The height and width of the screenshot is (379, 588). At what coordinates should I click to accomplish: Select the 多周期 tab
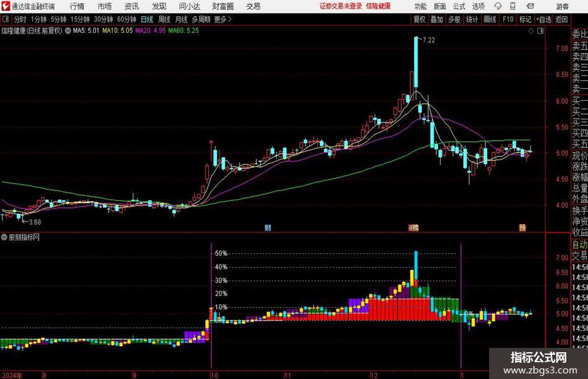(201, 19)
